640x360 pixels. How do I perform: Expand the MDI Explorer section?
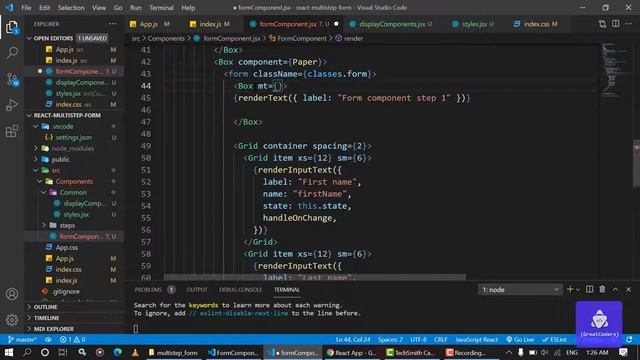(x=29, y=329)
